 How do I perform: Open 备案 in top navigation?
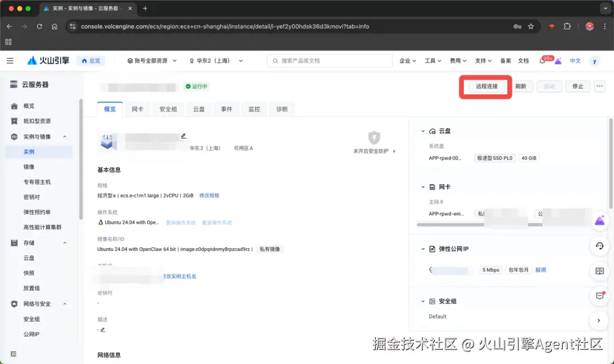(505, 61)
